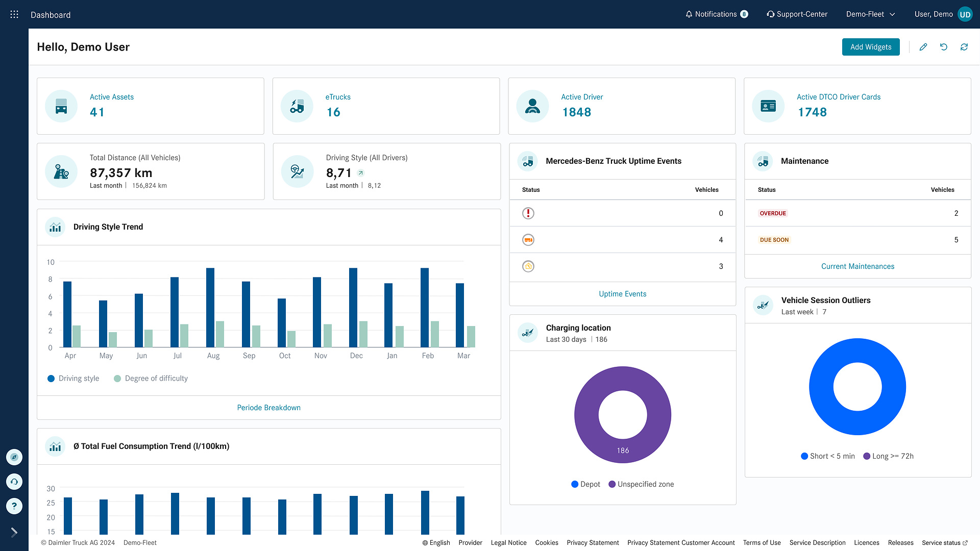Click the undo reset layout icon
Screen dimensions: 980x551
coord(944,47)
